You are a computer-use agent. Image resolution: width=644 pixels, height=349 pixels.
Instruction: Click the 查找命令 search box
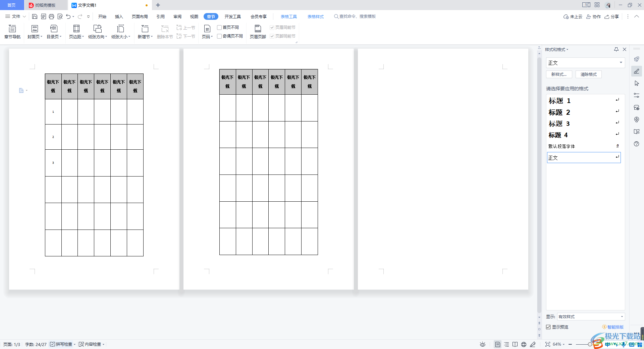coord(355,16)
